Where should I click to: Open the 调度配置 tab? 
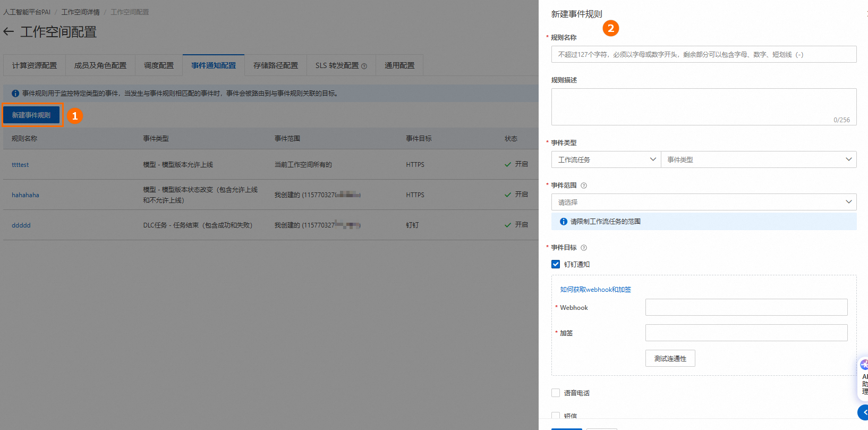point(159,65)
